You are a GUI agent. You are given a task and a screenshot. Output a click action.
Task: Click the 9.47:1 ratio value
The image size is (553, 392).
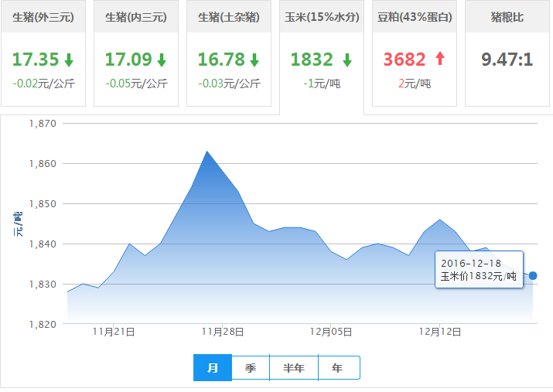pos(507,60)
